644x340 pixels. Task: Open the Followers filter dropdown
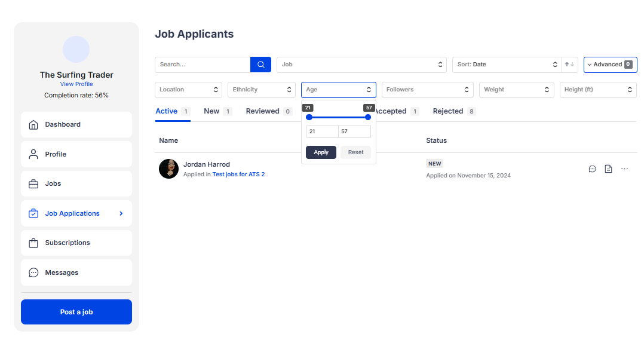tap(427, 90)
